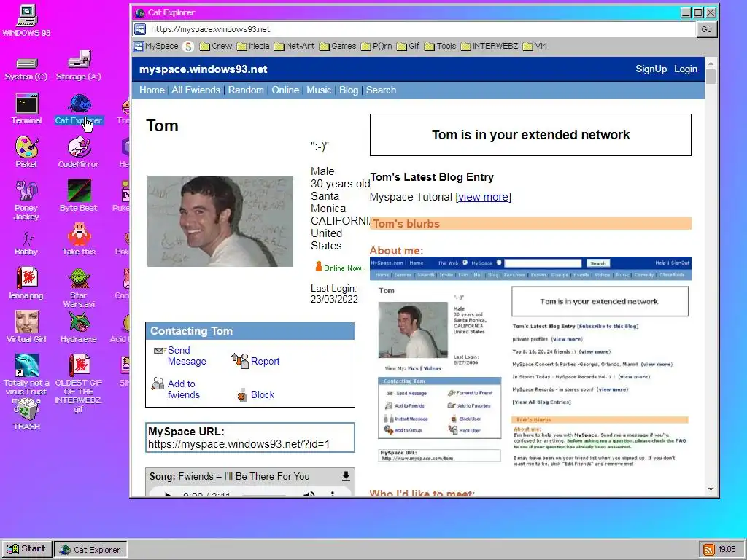Click the Send Message envelope icon

159,351
